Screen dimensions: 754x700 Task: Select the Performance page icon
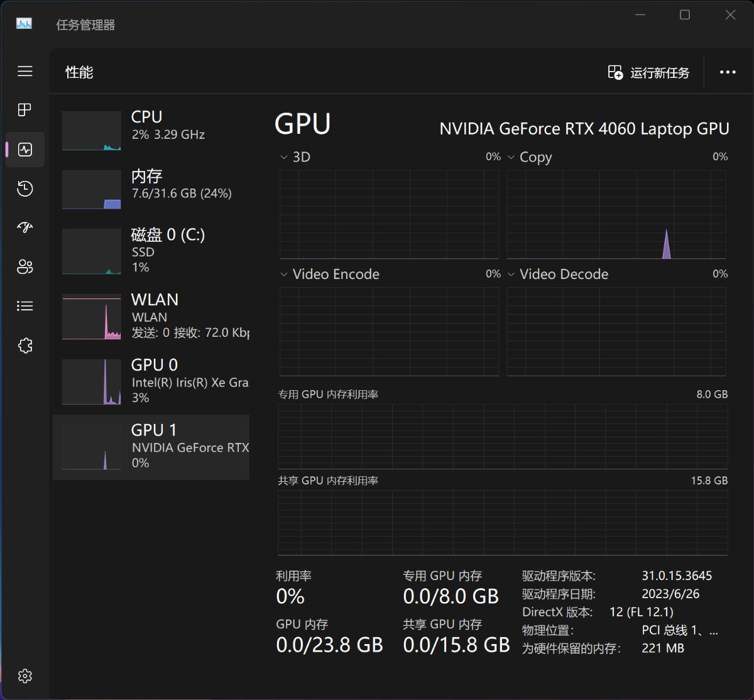pos(25,150)
